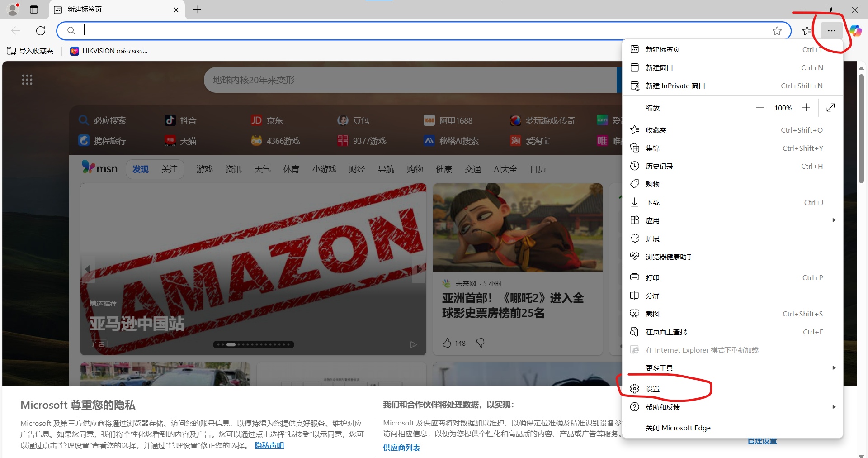
Task: Expand the 更多工具 submenu
Action: (x=732, y=368)
